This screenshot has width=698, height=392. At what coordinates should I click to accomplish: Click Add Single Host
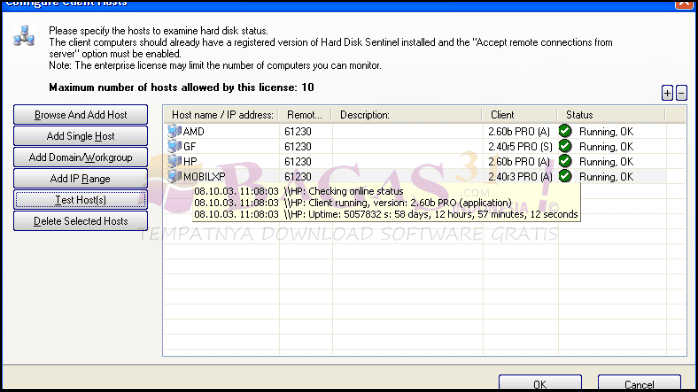[81, 136]
